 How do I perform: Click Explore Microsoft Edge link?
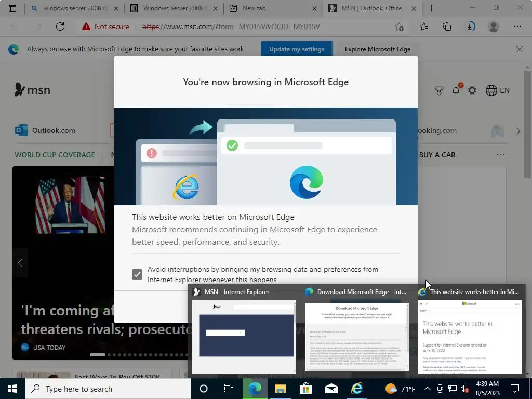tap(378, 49)
